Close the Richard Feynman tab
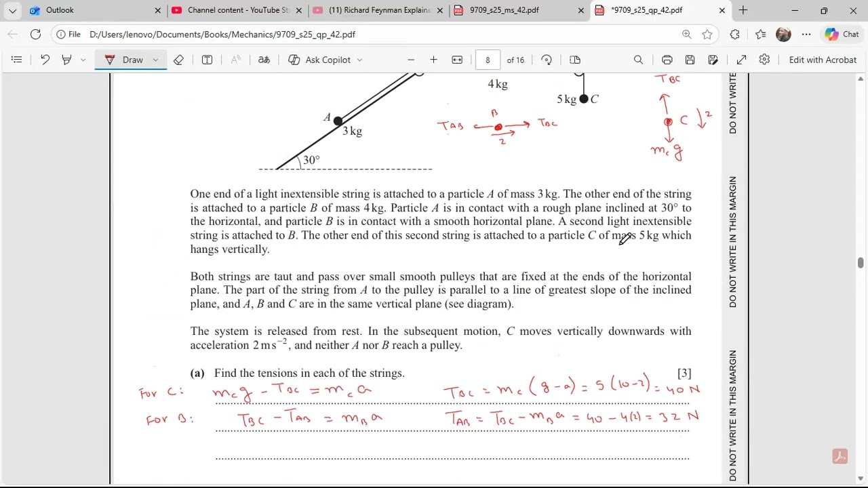868x488 pixels. (x=440, y=10)
